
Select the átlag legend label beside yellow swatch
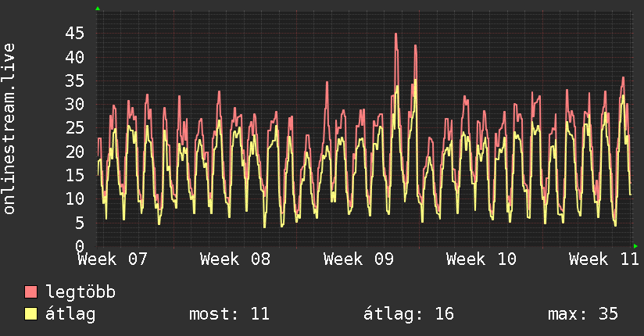click(x=70, y=314)
